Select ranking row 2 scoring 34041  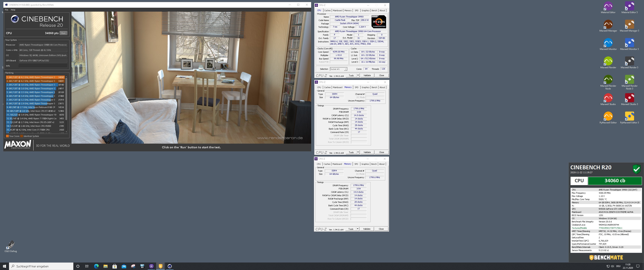(x=35, y=81)
